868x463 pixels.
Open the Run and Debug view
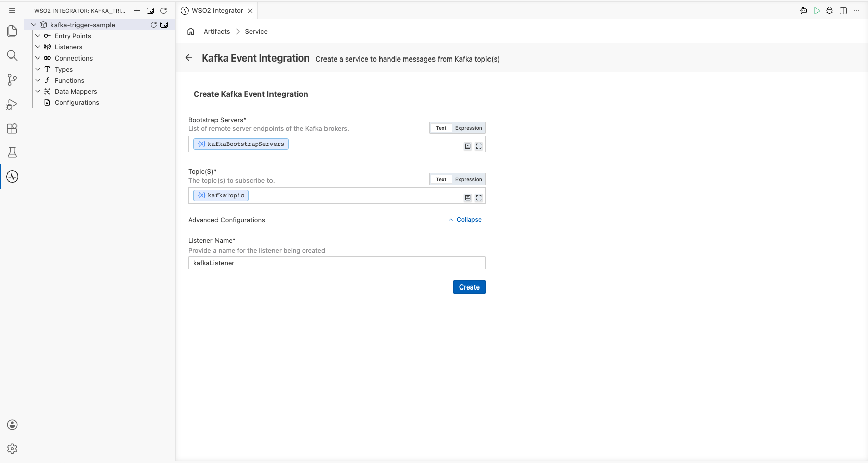[12, 104]
